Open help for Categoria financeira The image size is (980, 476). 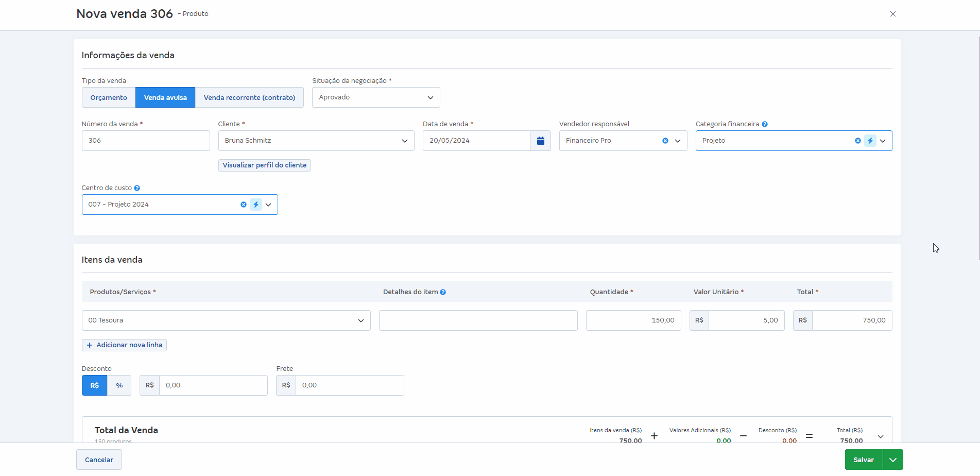[765, 124]
